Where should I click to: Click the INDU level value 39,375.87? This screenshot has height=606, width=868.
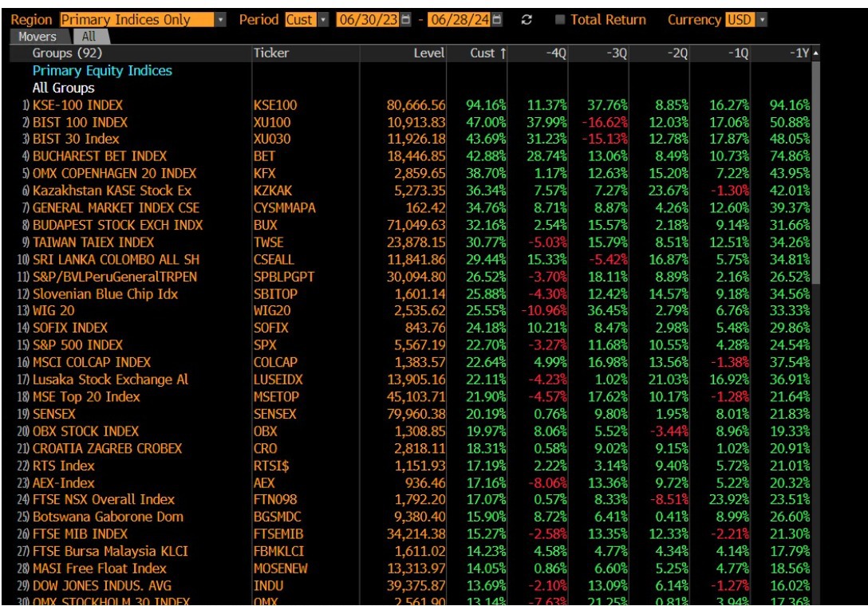point(416,585)
